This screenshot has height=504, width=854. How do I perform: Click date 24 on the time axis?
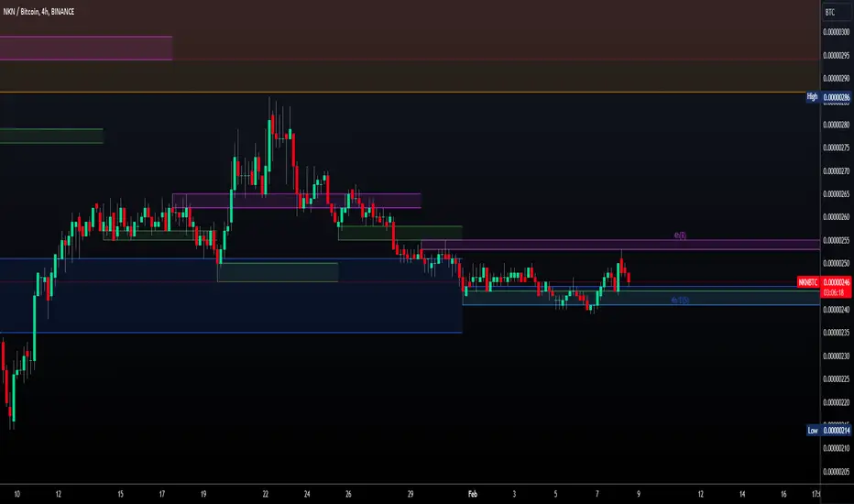pyautogui.click(x=307, y=494)
